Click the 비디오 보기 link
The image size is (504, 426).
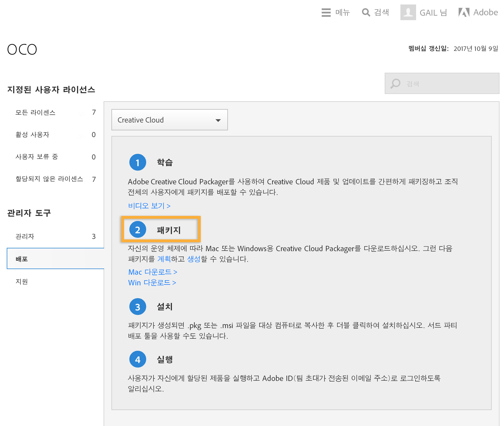click(149, 206)
